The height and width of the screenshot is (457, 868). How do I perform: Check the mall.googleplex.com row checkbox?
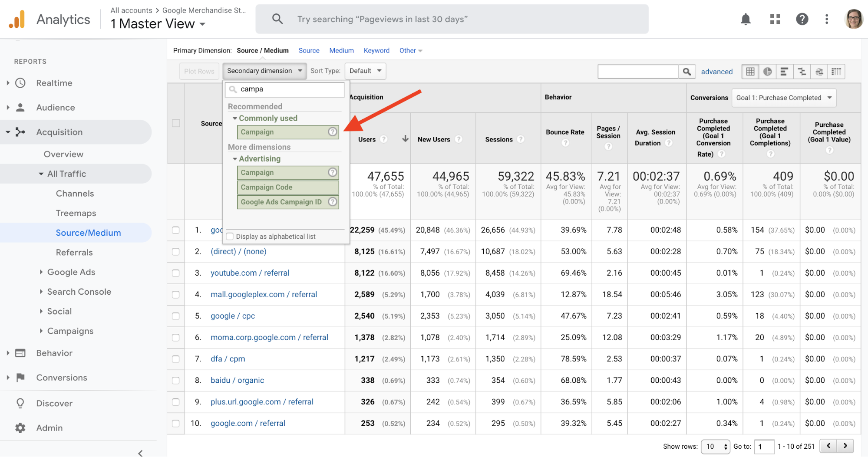click(x=176, y=294)
